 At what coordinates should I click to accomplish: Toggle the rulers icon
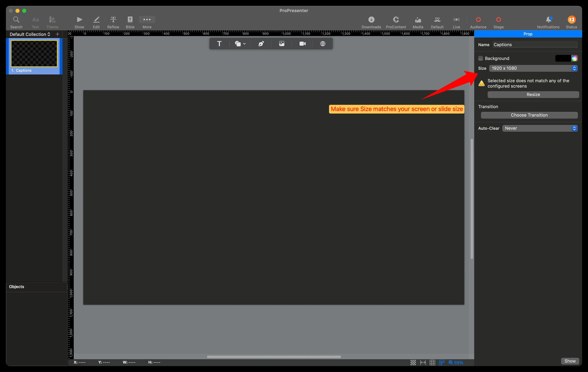(442, 362)
